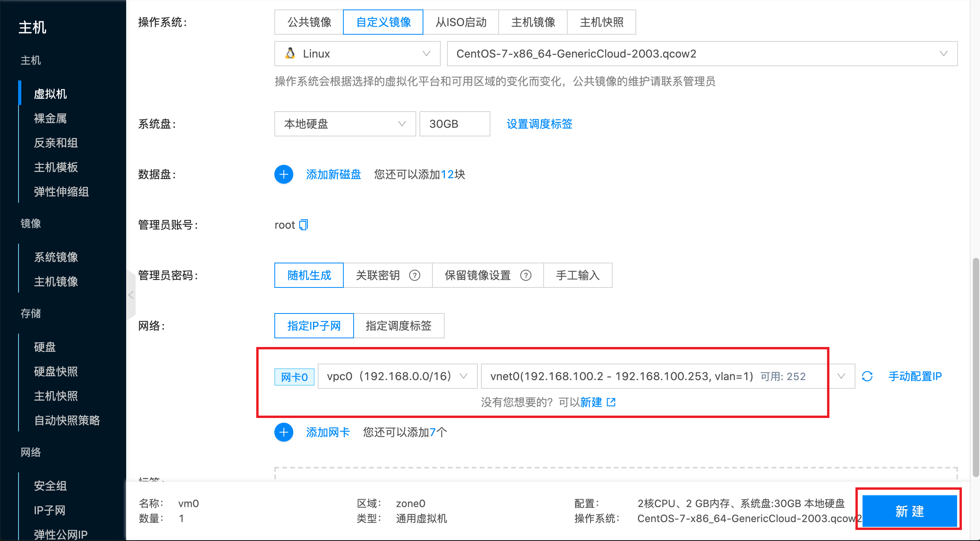Click the Linux penguin icon in OS selector

coord(290,54)
